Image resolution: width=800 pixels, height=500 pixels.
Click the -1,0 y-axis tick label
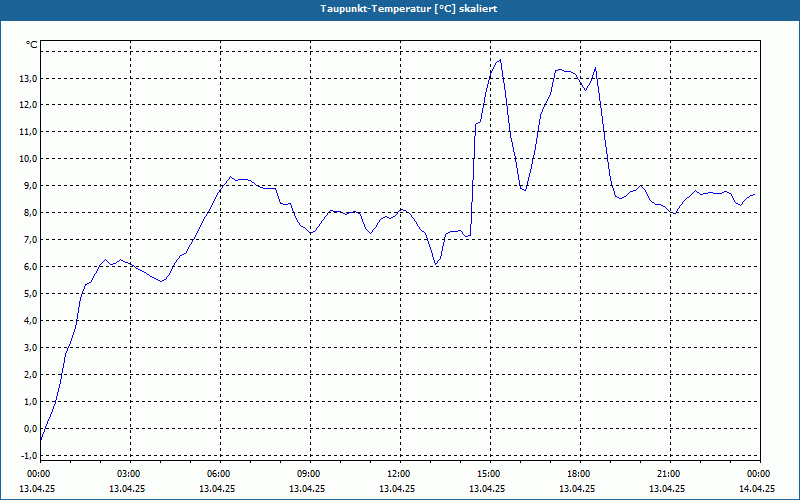click(x=29, y=455)
